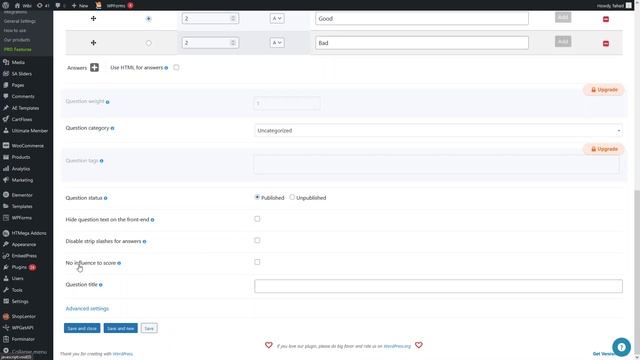Delete the Bad answer row
This screenshot has width=640, height=360.
coord(606,43)
